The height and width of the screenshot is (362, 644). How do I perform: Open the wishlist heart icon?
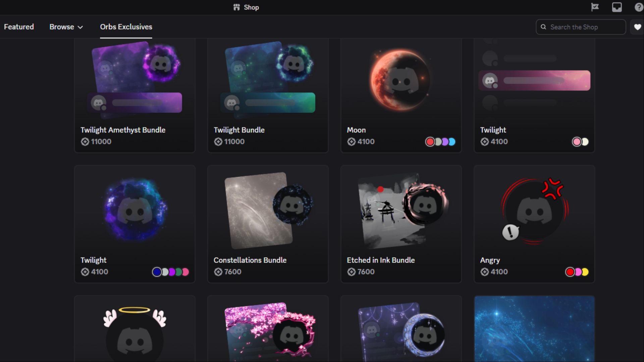(637, 27)
